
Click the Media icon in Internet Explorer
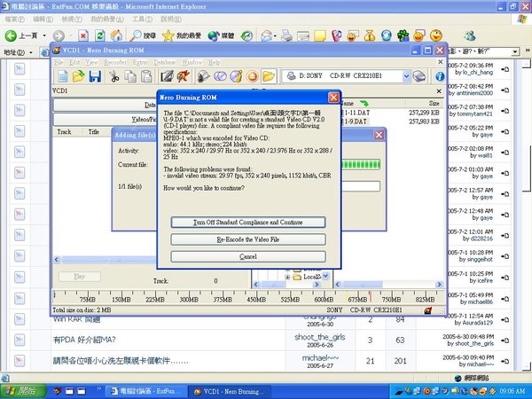(x=221, y=35)
